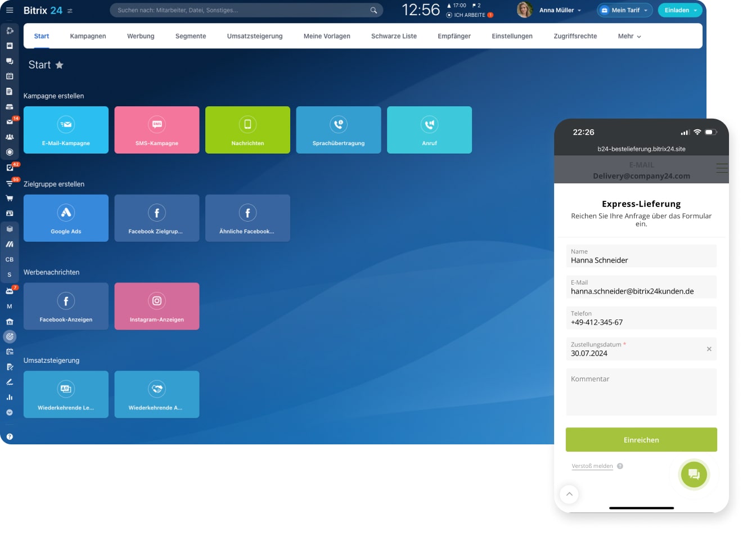Open the Schwarze Liste tab

[x=393, y=35]
